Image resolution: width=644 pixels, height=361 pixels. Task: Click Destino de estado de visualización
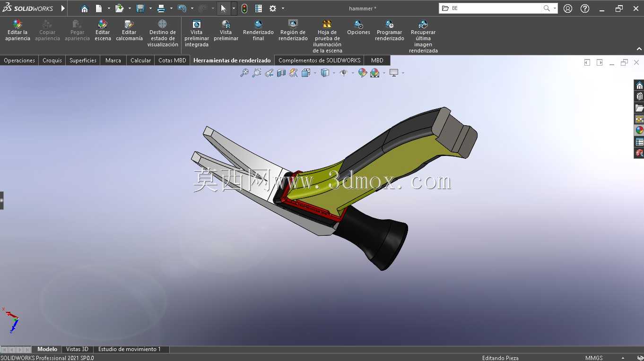pos(163,34)
